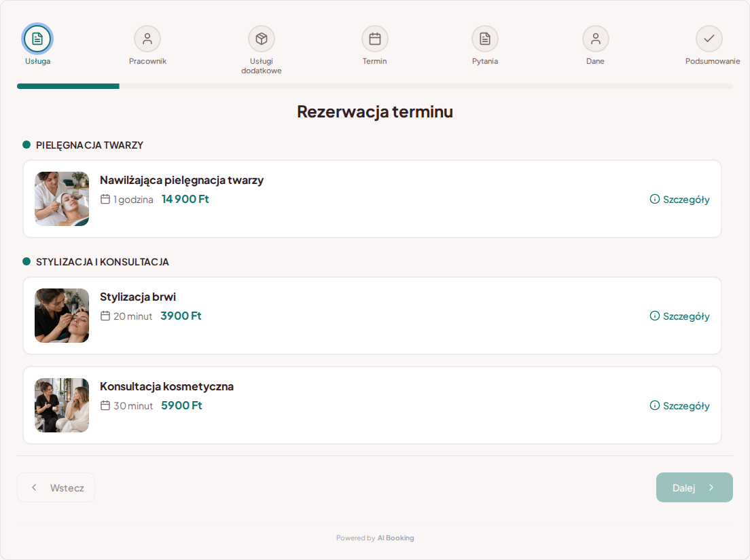Click the 1 godzina duration text

coord(133,200)
